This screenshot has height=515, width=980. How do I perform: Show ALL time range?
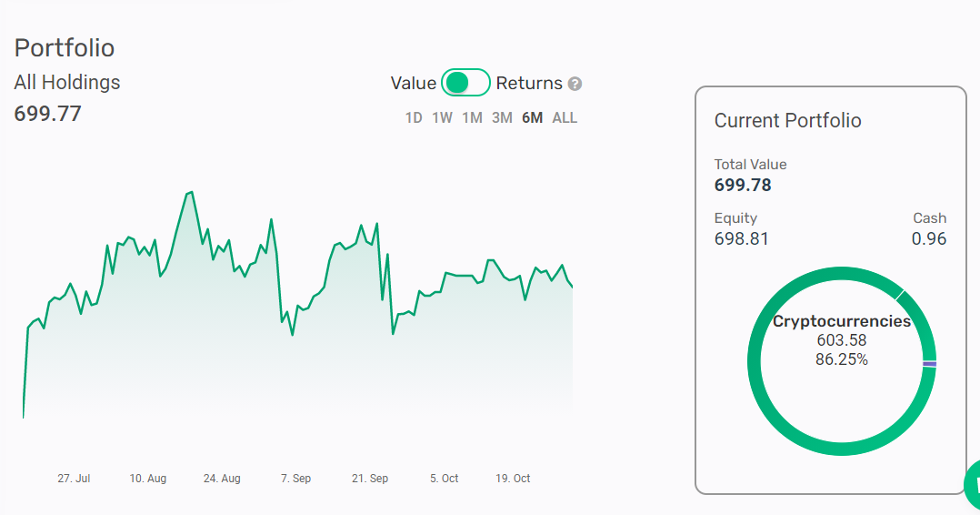coord(565,117)
